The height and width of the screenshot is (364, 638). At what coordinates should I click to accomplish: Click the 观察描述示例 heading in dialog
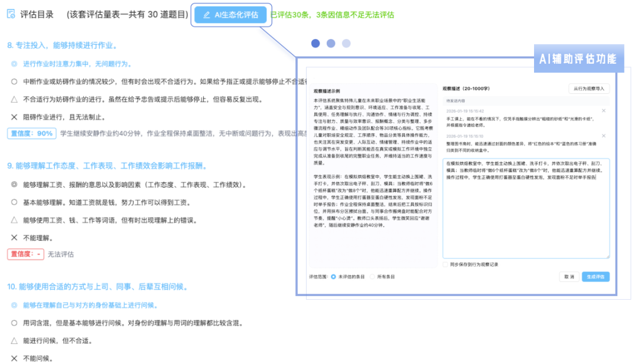coord(326,91)
